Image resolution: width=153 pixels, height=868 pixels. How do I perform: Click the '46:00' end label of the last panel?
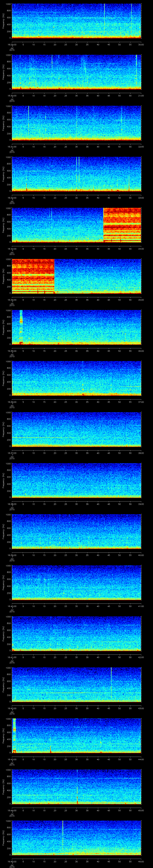coord(141,862)
